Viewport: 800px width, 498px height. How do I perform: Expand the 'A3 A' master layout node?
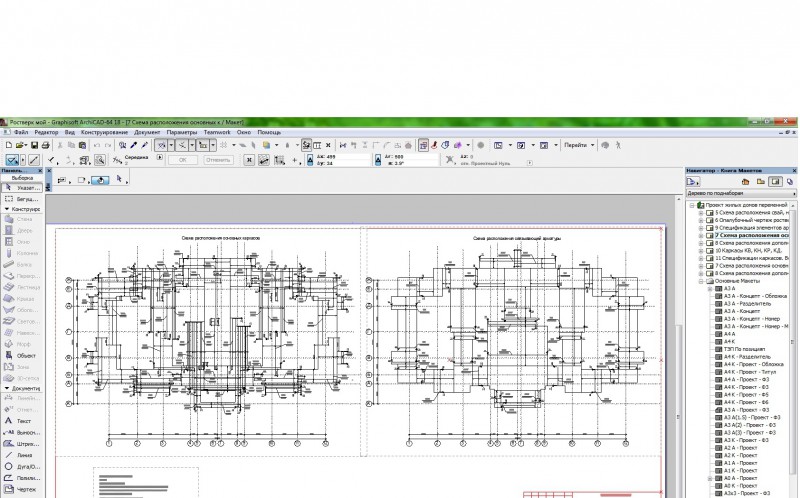click(710, 289)
